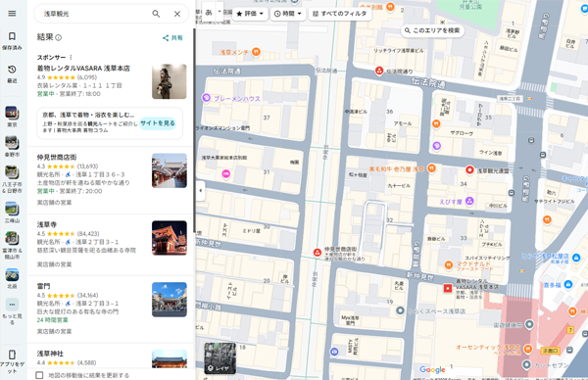Viewport: 588px width, 380px height.
Task: Share results via 共有 button
Action: [172, 38]
